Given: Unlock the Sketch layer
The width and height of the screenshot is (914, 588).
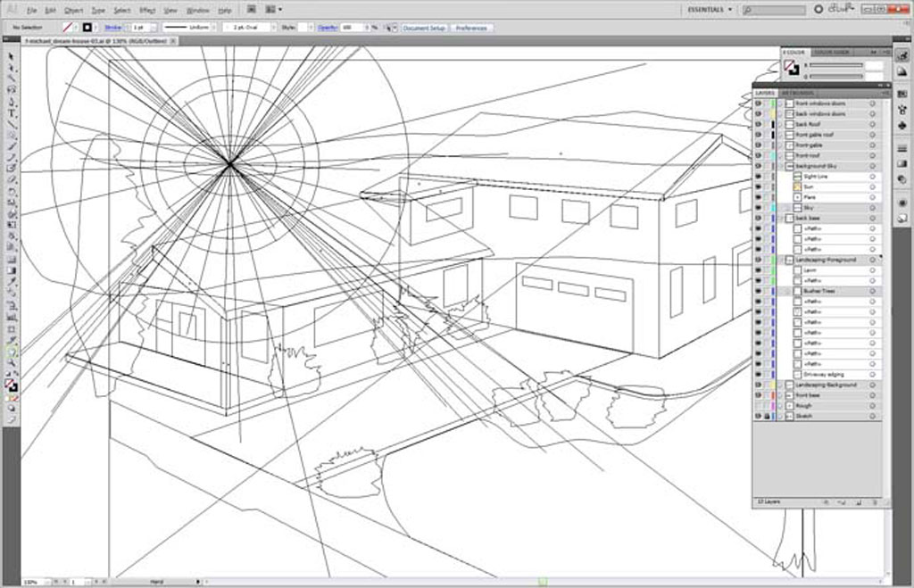Looking at the screenshot, I should pyautogui.click(x=767, y=416).
